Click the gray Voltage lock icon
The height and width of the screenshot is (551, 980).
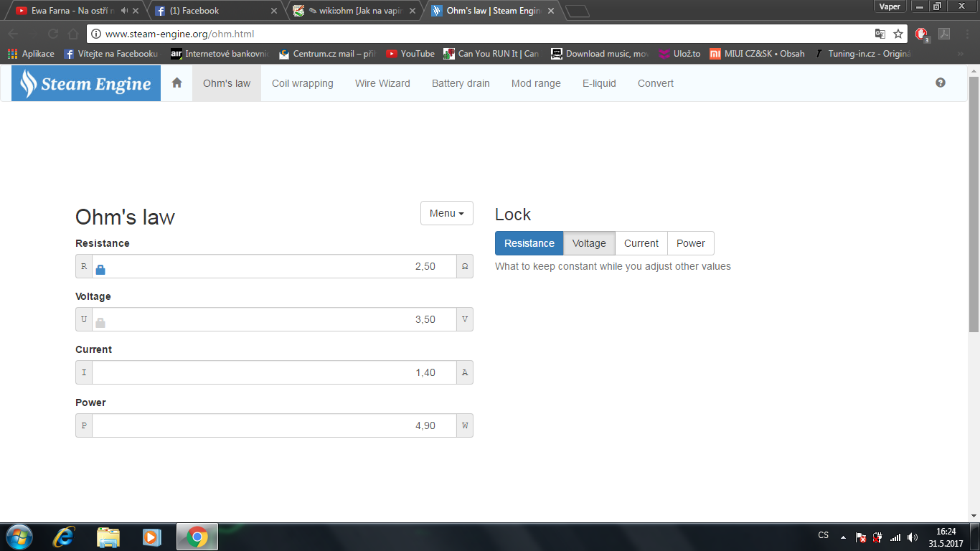100,323
